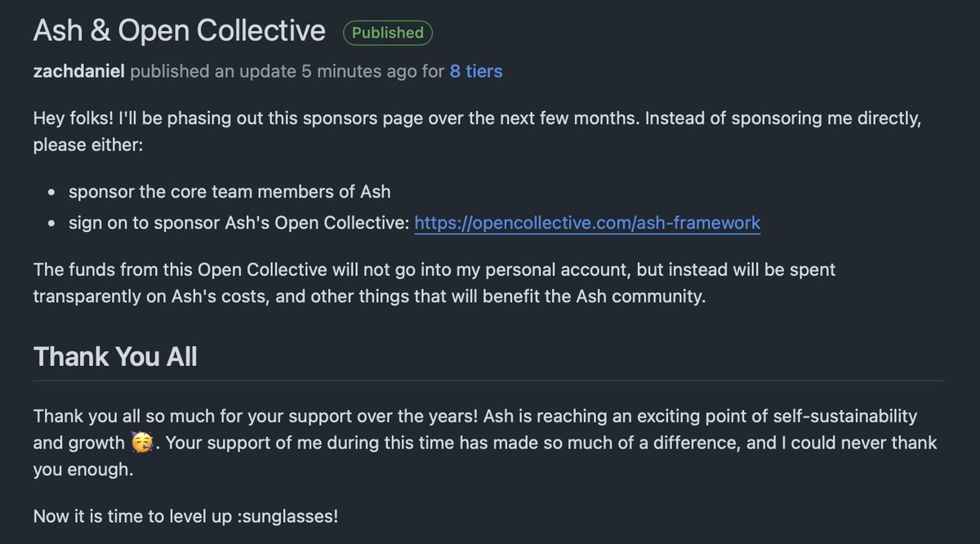Click the 'published an update' text

click(213, 72)
